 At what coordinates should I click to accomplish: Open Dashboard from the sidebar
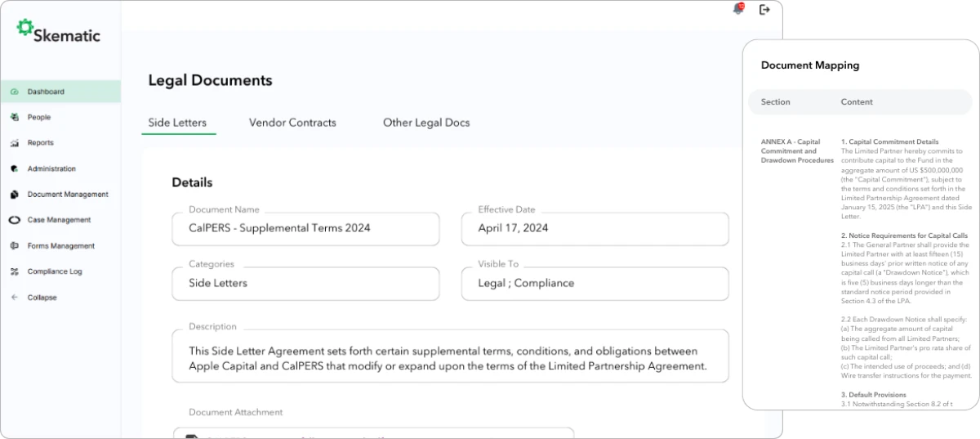(x=46, y=92)
